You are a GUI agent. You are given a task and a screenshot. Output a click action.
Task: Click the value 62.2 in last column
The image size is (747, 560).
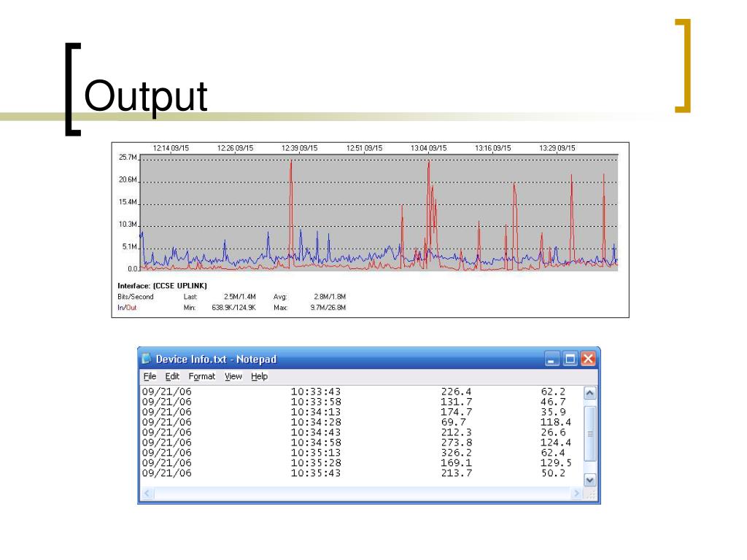point(553,392)
